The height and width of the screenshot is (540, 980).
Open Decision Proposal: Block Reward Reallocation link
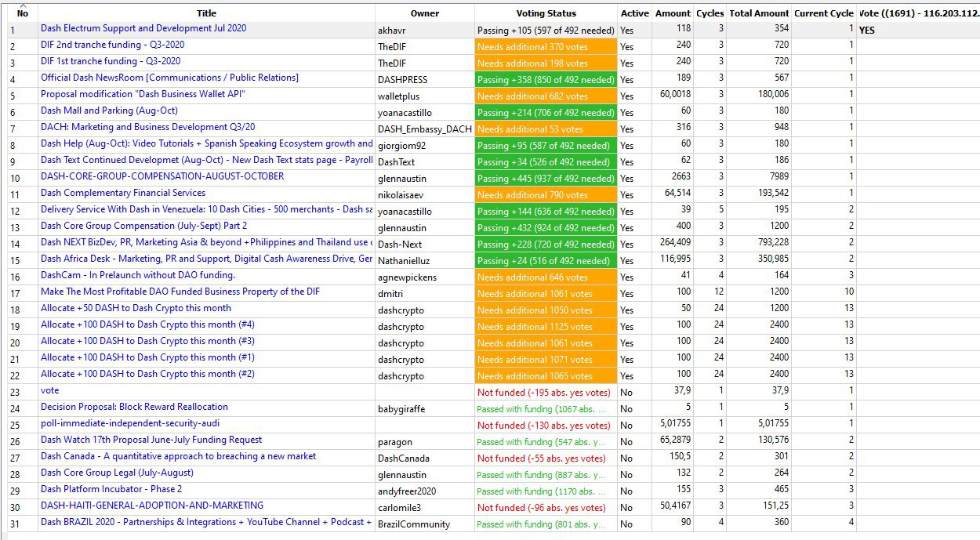134,407
